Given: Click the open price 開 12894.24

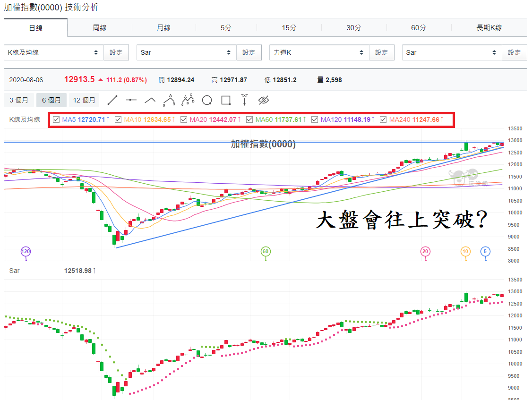Looking at the screenshot, I should point(176,80).
